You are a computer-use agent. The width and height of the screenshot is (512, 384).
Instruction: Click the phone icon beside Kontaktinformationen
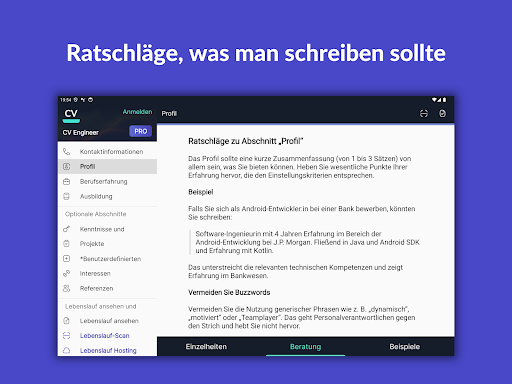click(67, 152)
